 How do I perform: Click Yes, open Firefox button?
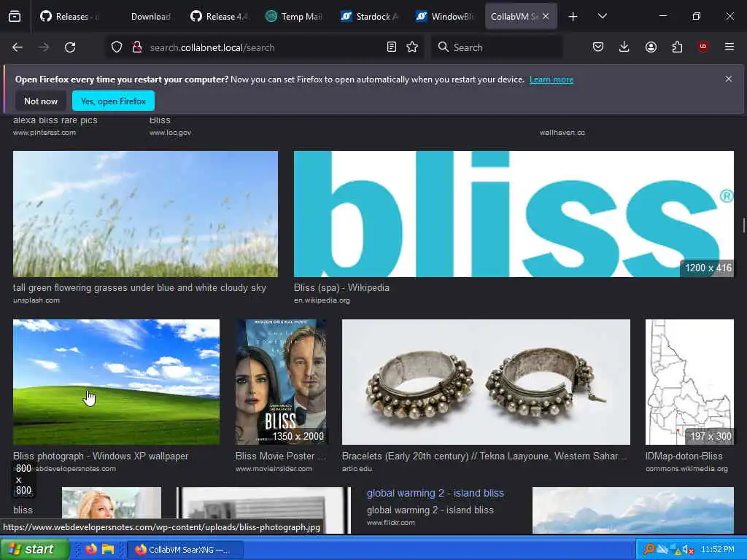pos(113,101)
